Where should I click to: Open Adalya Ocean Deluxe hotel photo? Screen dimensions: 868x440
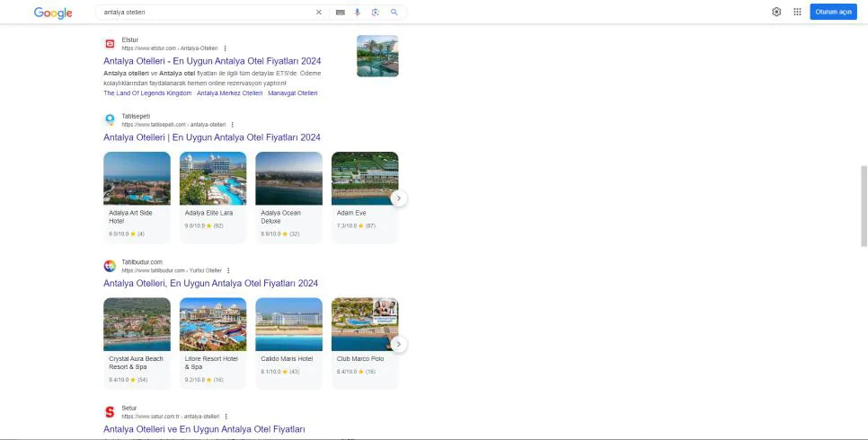288,178
